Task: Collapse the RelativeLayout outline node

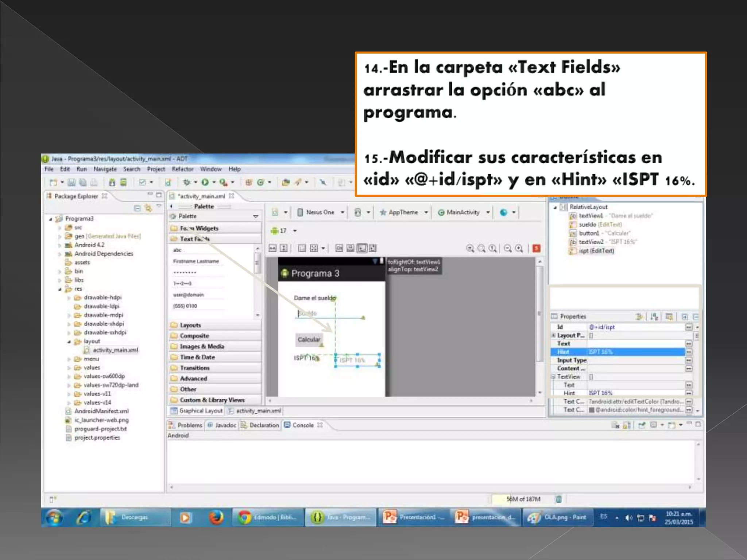Action: point(556,207)
